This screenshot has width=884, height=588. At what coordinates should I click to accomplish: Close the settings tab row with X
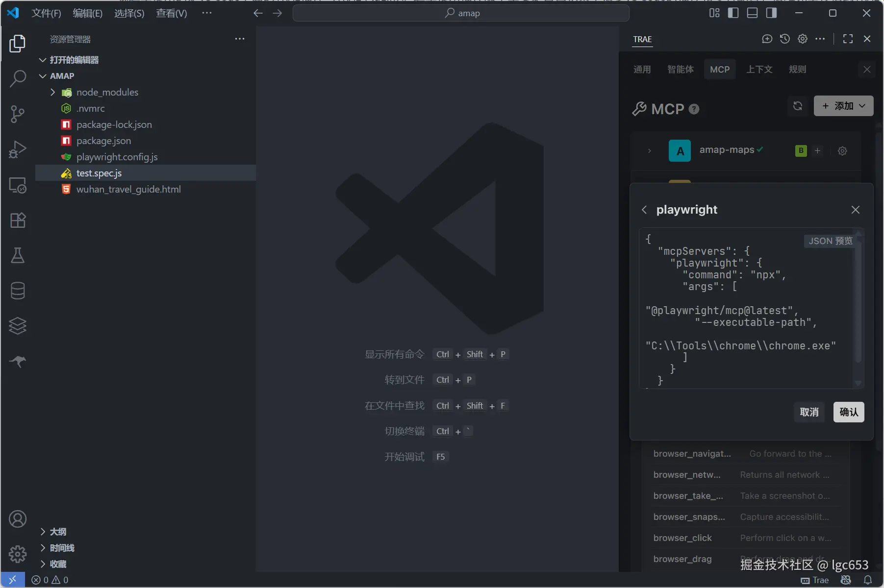tap(867, 70)
